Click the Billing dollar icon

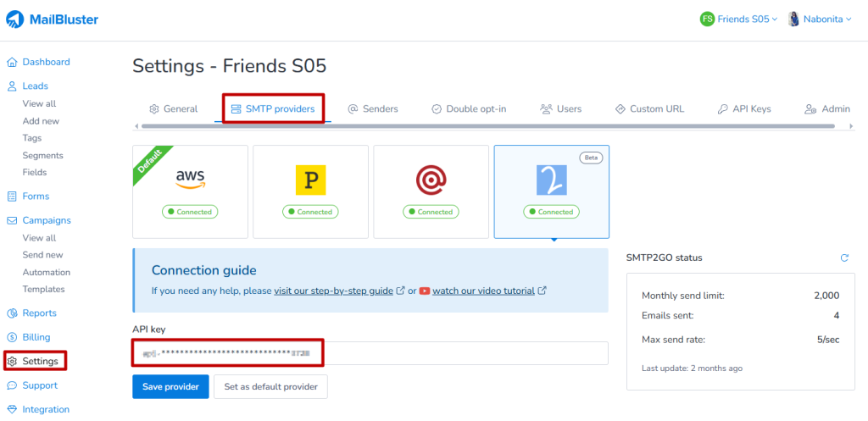12,337
